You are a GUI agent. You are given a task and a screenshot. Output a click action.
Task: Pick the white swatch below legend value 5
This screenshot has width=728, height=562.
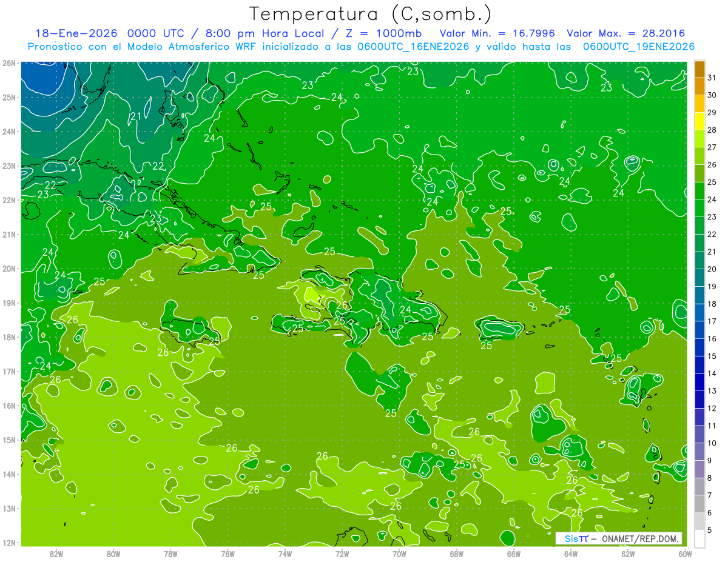coord(699,538)
